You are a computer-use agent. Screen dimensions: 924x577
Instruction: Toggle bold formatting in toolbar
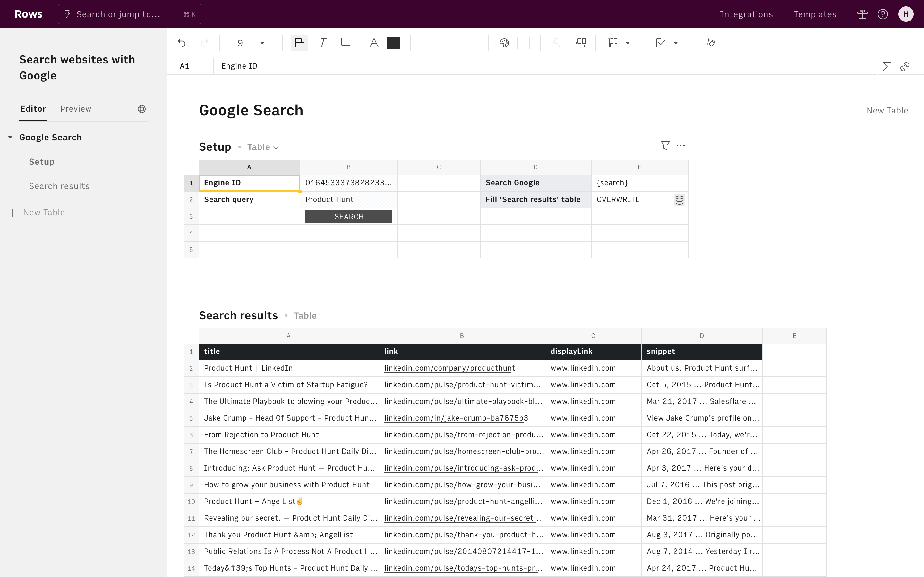pyautogui.click(x=299, y=43)
